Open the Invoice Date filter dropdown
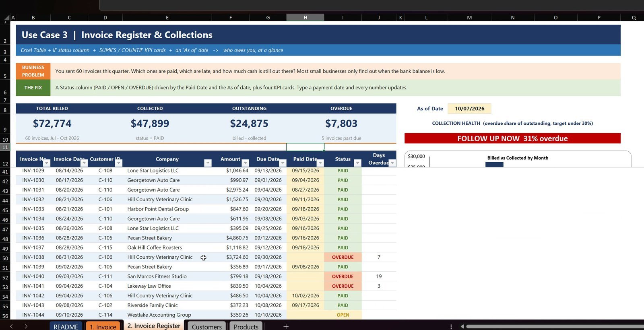644x330 pixels. [84, 163]
